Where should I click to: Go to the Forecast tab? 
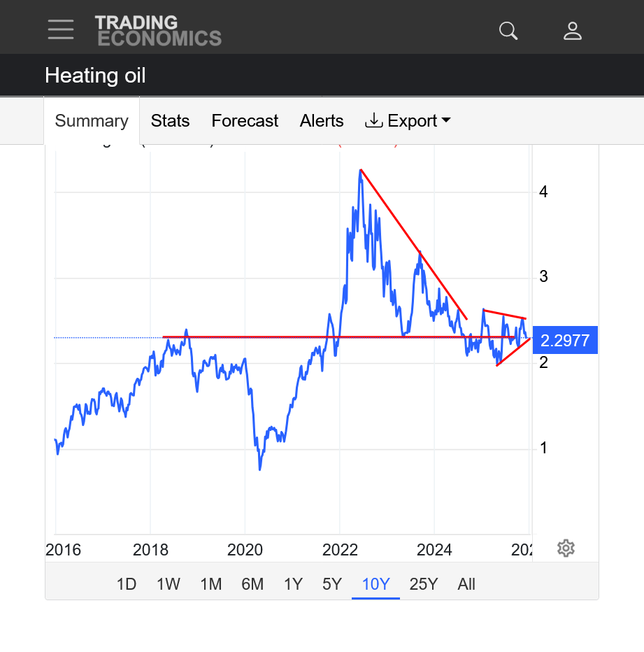tap(245, 121)
